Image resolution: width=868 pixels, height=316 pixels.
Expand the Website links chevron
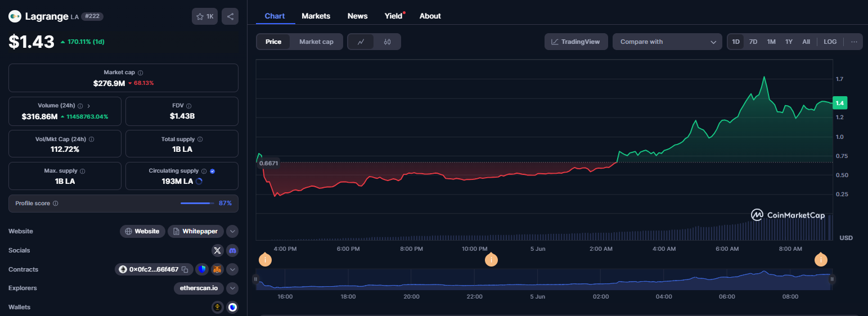tap(232, 231)
